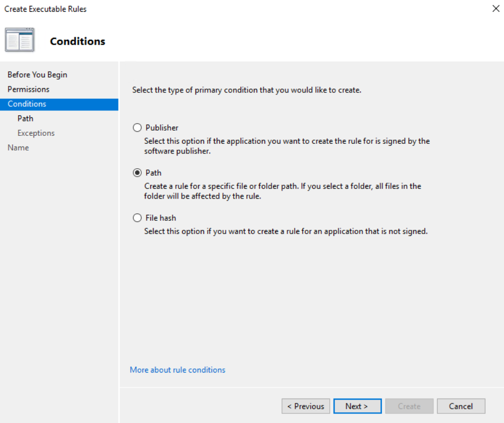The image size is (504, 423).
Task: Click the Publisher option description text
Action: point(287,146)
